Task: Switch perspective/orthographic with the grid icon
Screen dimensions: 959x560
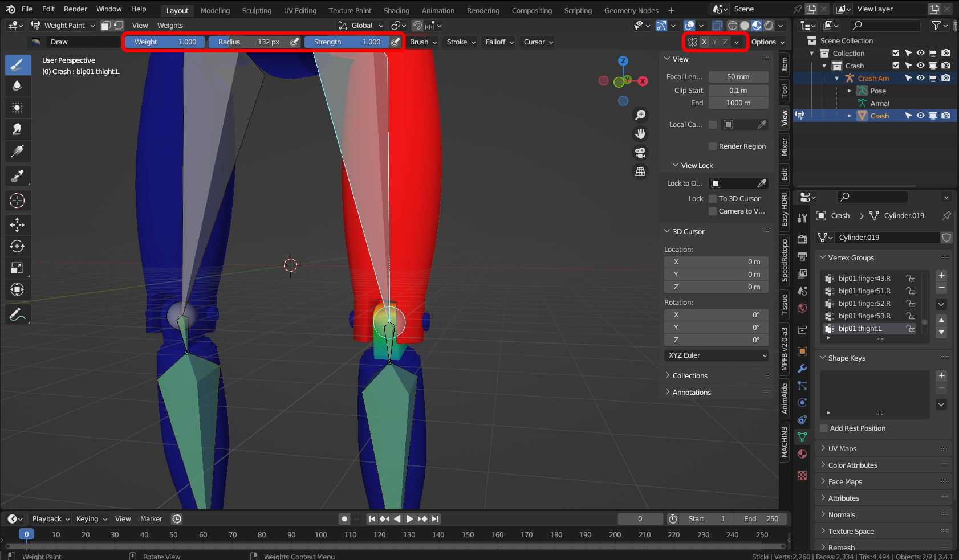Action: tap(640, 171)
